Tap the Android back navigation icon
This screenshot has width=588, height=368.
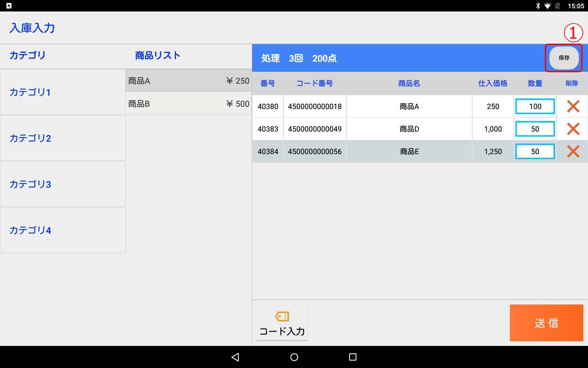pos(235,357)
